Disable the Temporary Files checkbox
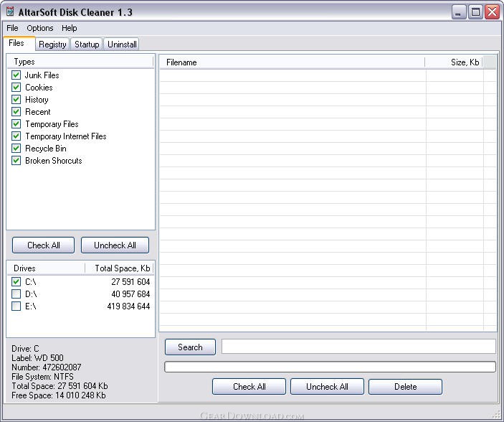 click(x=16, y=124)
